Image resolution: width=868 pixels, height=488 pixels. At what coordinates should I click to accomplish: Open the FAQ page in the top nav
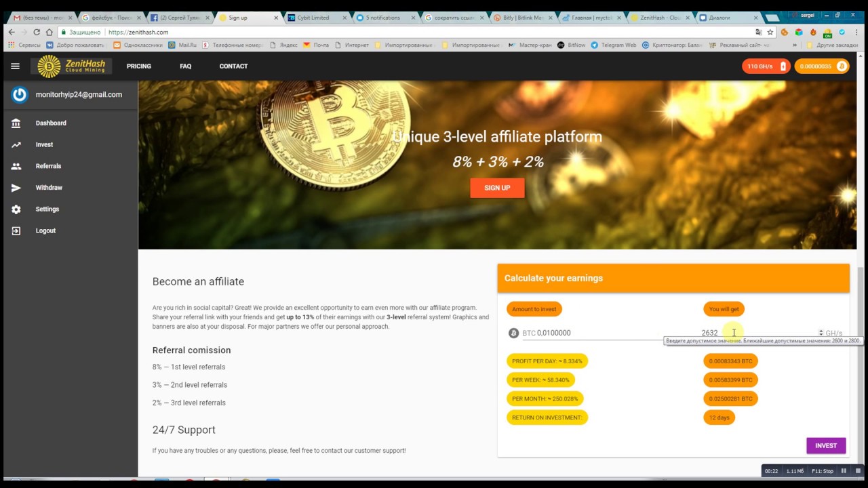[185, 66]
